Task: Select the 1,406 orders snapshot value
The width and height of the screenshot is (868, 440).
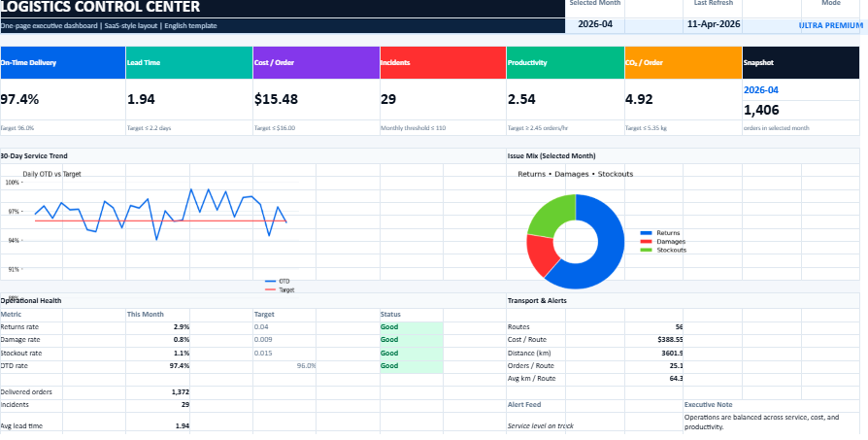Action: tap(761, 110)
